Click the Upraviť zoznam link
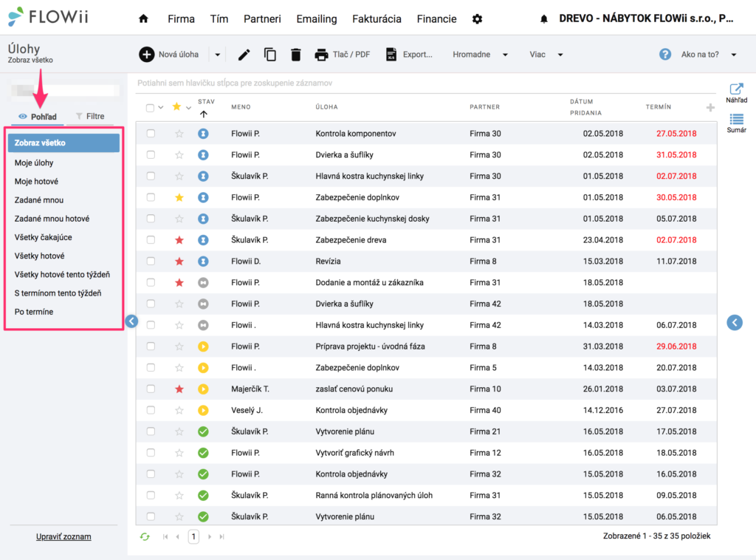The width and height of the screenshot is (756, 560). point(63,536)
